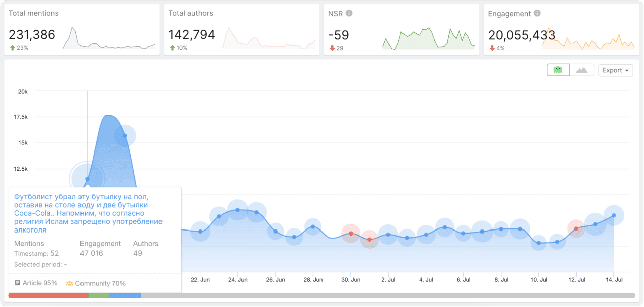Screen dimensions: 644x307
Task: Click the gray portion of bottom bar
Action: (388, 296)
